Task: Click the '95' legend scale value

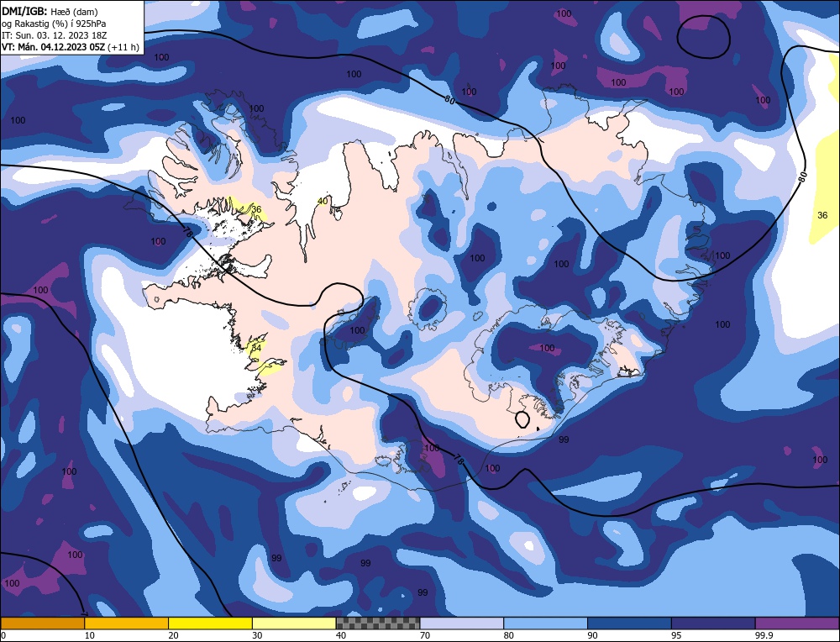Action: click(676, 635)
